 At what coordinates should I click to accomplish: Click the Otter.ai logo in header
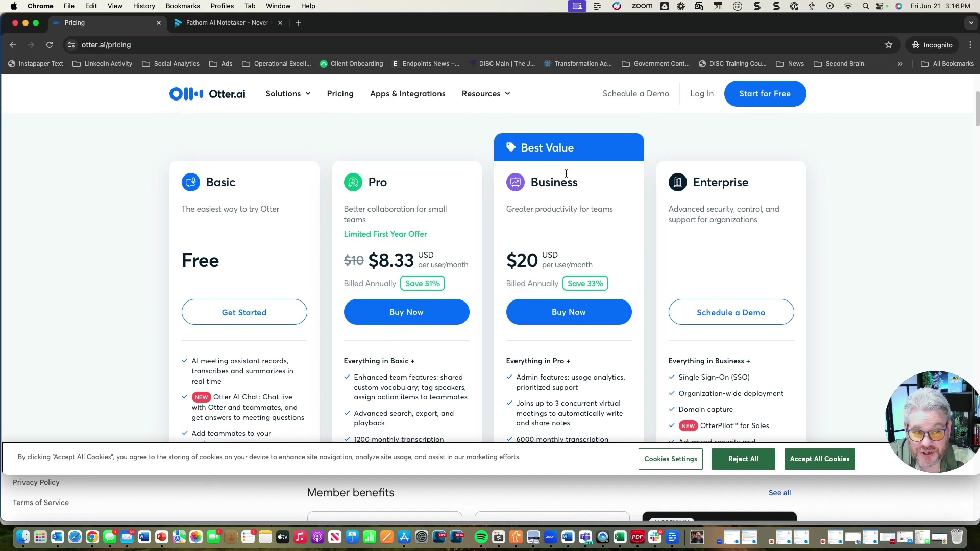point(207,94)
